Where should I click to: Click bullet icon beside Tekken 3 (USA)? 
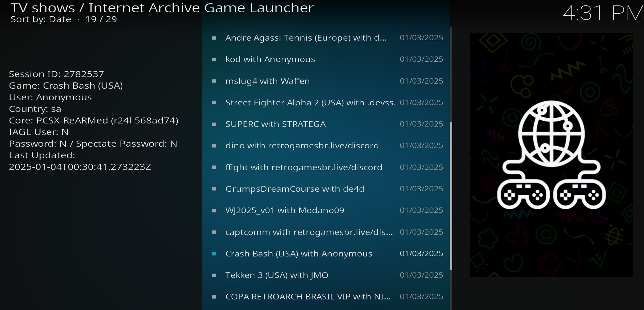tap(214, 275)
